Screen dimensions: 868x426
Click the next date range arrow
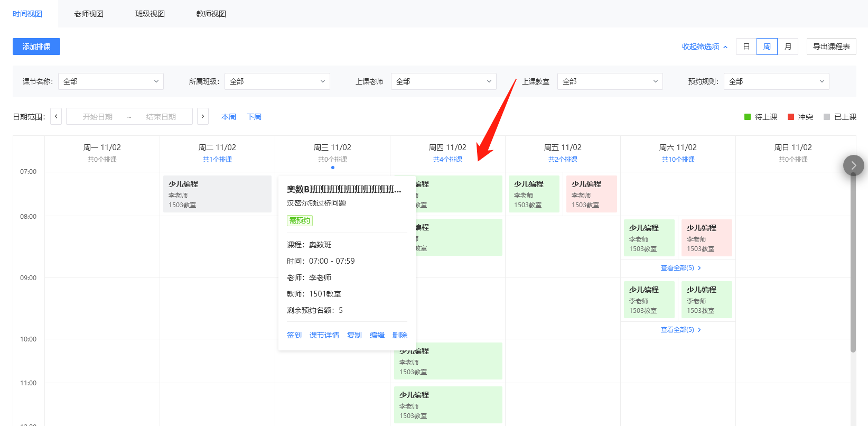pos(203,116)
